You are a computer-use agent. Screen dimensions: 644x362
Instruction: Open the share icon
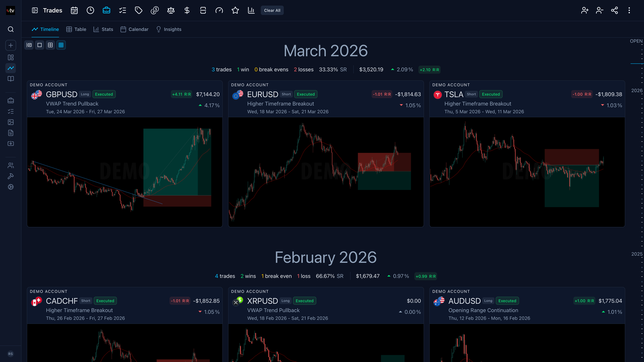[614, 10]
